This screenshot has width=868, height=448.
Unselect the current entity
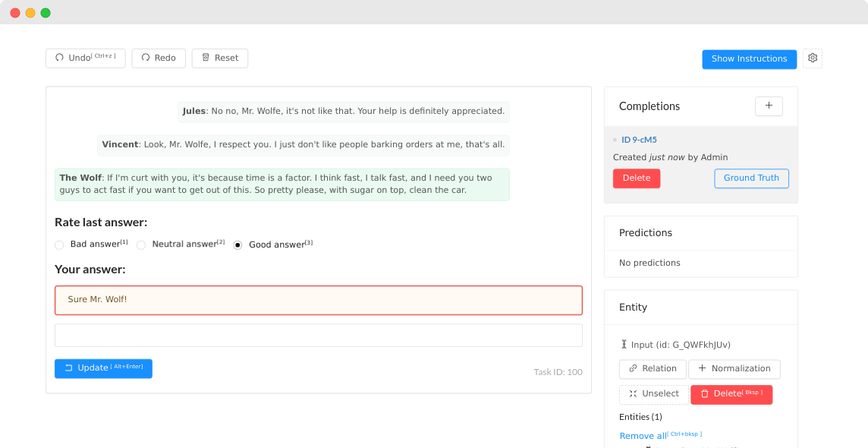coord(653,394)
